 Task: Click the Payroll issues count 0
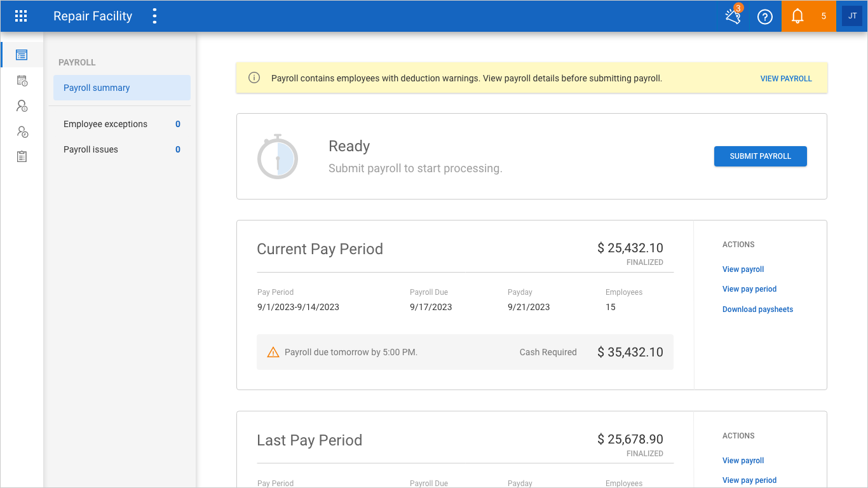(178, 149)
